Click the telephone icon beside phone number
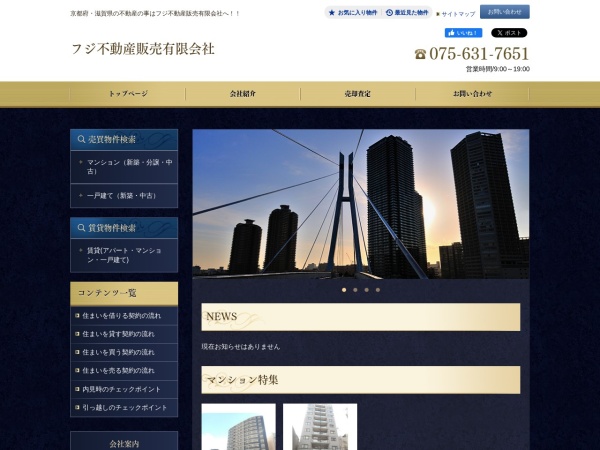 (x=420, y=54)
